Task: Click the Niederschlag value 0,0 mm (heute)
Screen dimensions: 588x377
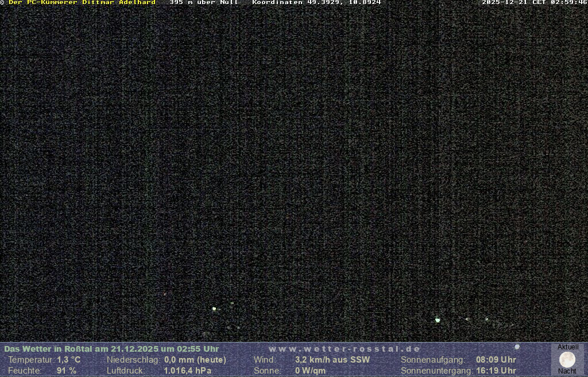Action: [195, 360]
